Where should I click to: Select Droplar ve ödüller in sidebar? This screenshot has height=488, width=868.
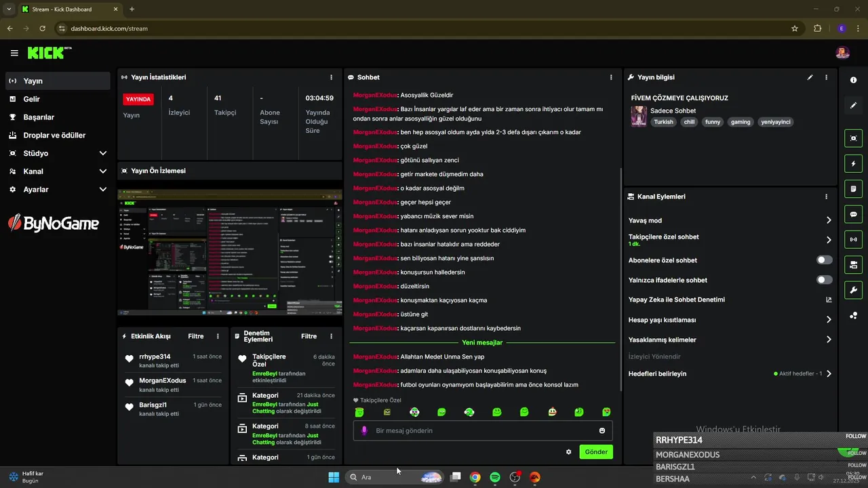[58, 136]
